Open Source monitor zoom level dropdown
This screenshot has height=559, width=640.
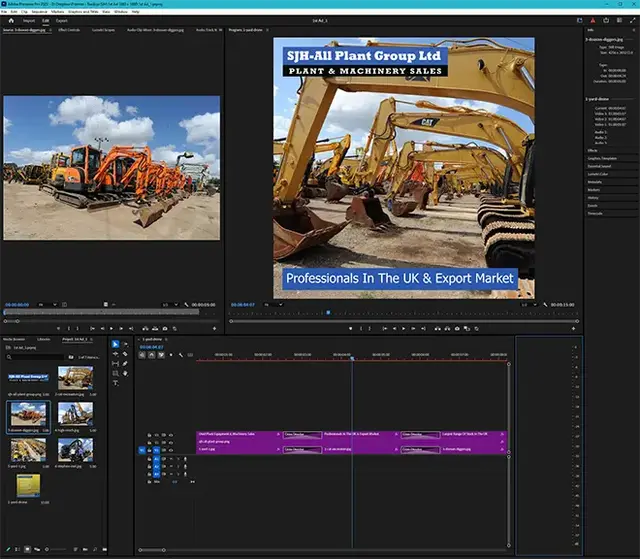(x=47, y=305)
